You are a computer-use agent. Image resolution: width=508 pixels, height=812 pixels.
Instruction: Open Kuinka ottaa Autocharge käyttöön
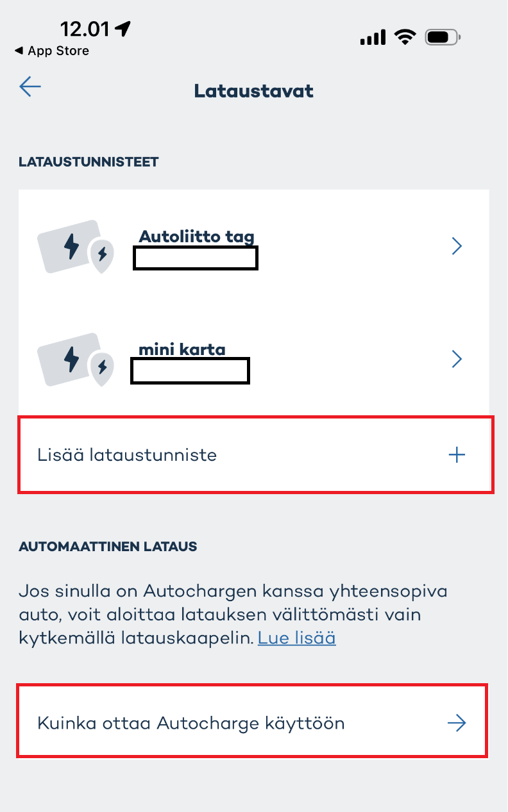pyautogui.click(x=191, y=724)
